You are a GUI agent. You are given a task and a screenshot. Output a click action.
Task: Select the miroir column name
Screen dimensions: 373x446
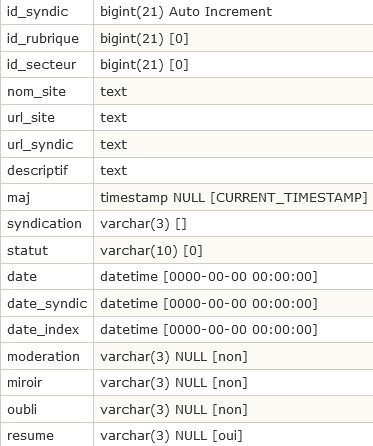pos(24,382)
